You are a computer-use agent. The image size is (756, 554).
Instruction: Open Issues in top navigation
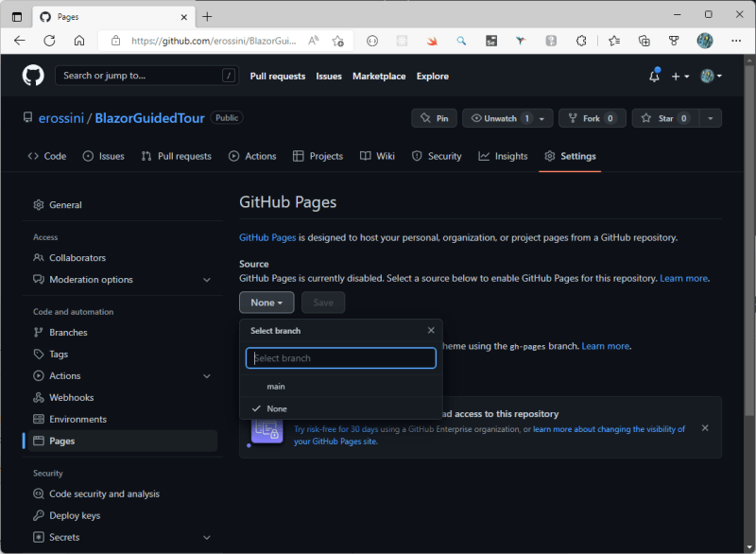coord(329,77)
